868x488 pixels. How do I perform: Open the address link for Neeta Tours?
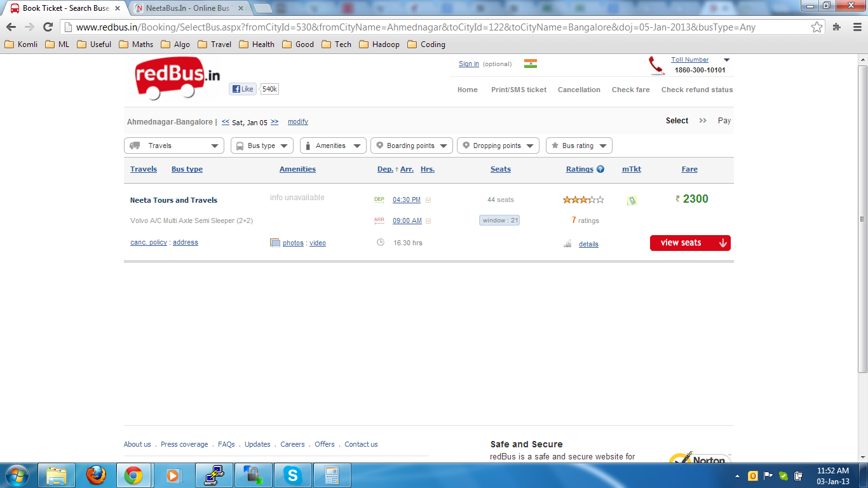[x=186, y=242]
